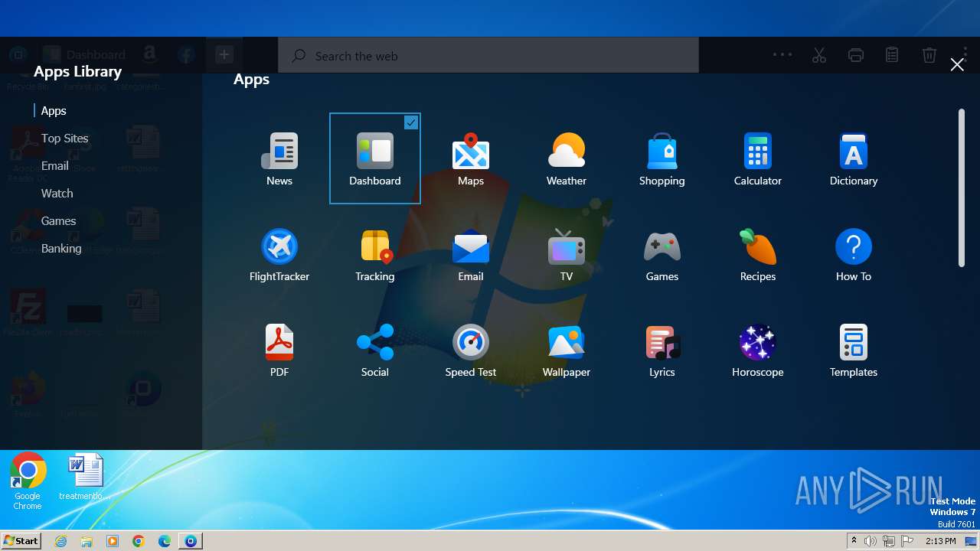Switch to the Dashboard tab

pos(84,54)
